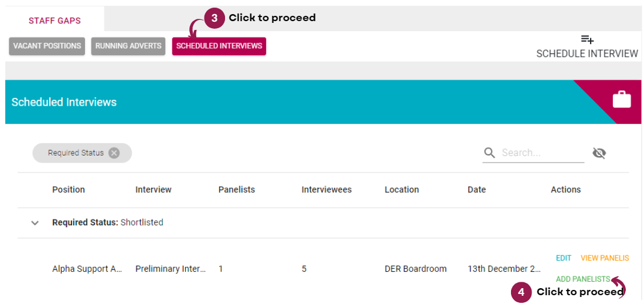
Task: Click the Required Status chip label
Action: pos(76,153)
